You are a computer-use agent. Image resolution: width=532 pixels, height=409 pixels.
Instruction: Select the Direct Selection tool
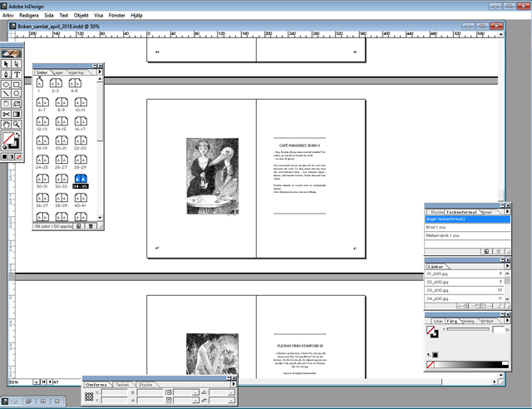(x=17, y=64)
